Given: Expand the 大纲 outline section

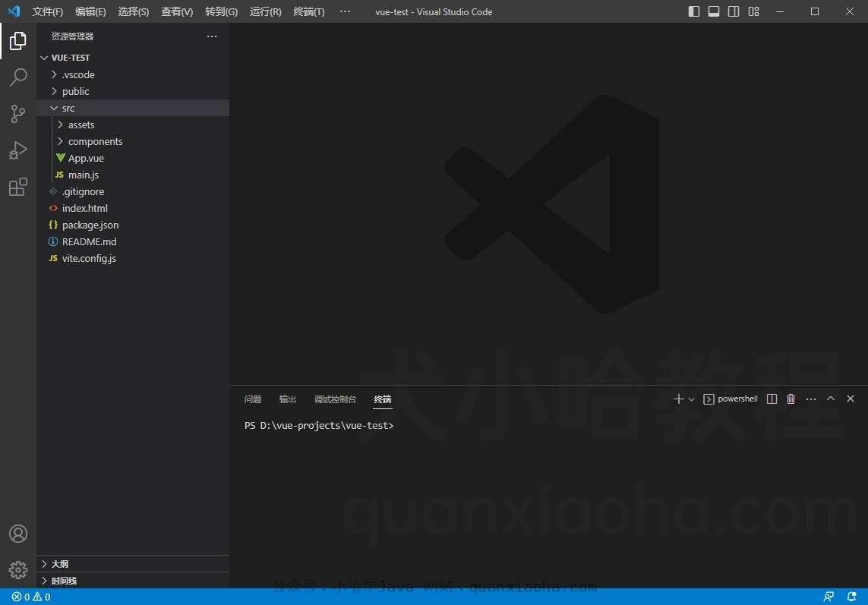Looking at the screenshot, I should (x=59, y=564).
